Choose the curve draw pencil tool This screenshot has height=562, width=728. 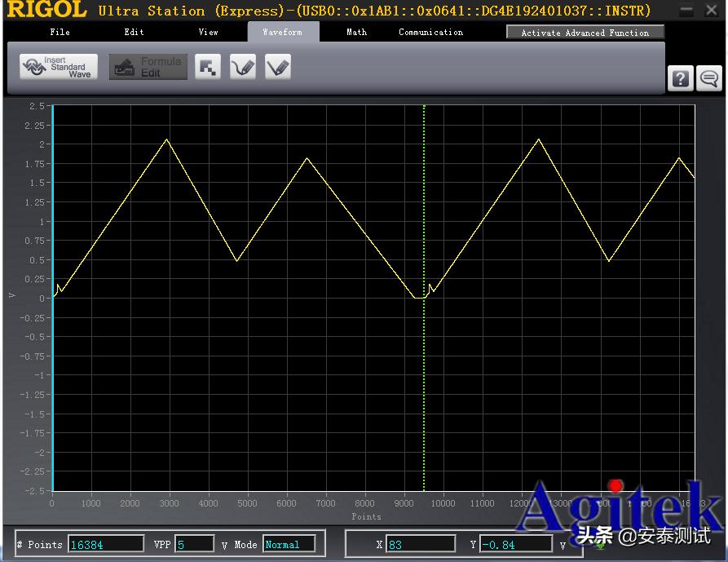[x=242, y=67]
